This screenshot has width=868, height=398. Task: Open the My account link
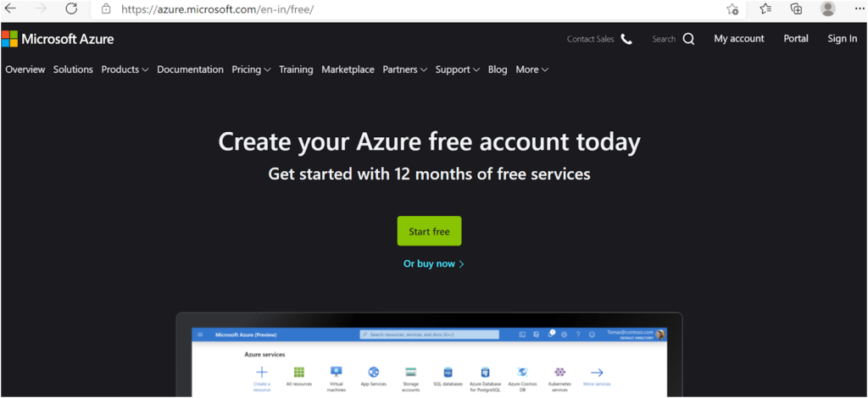[739, 39]
